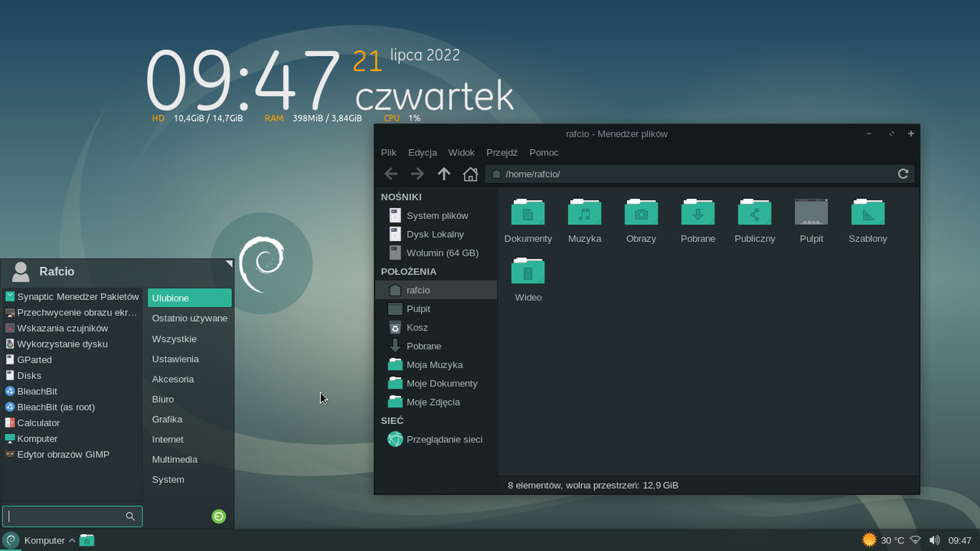This screenshot has height=551, width=980.
Task: Select the Internet category
Action: 189,439
